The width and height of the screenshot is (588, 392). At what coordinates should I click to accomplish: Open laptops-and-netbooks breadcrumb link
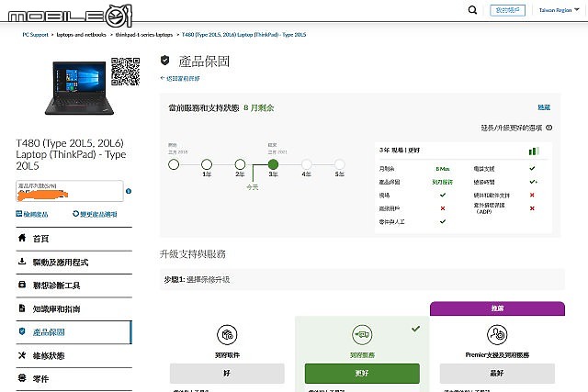(82, 35)
